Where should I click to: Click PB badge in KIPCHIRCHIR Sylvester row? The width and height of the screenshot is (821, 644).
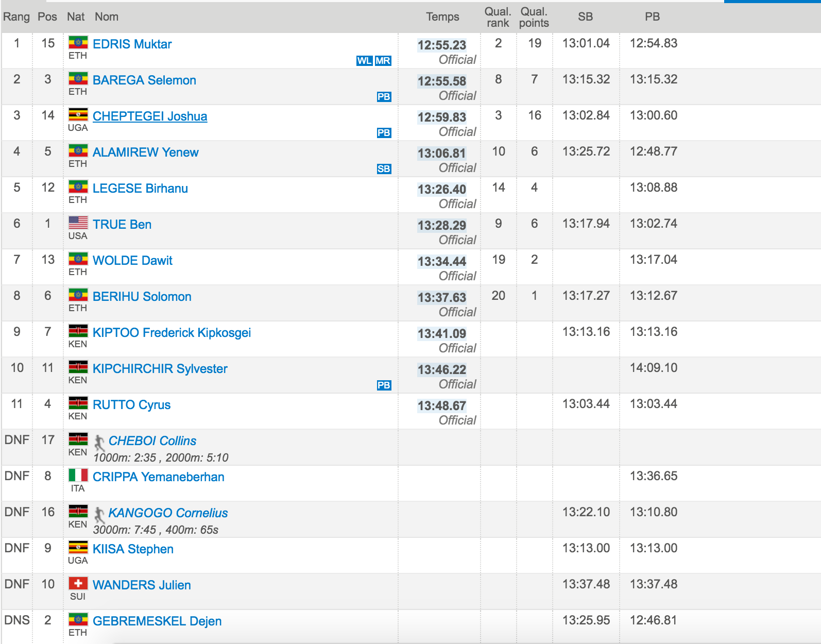[384, 385]
